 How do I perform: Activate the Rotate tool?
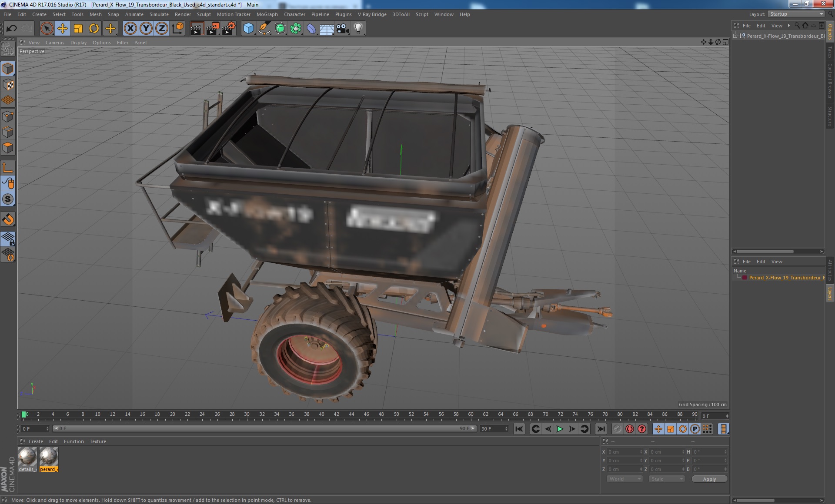click(x=94, y=29)
